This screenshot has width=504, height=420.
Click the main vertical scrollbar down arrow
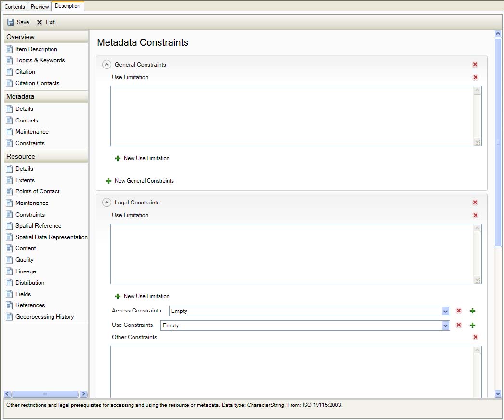click(498, 394)
